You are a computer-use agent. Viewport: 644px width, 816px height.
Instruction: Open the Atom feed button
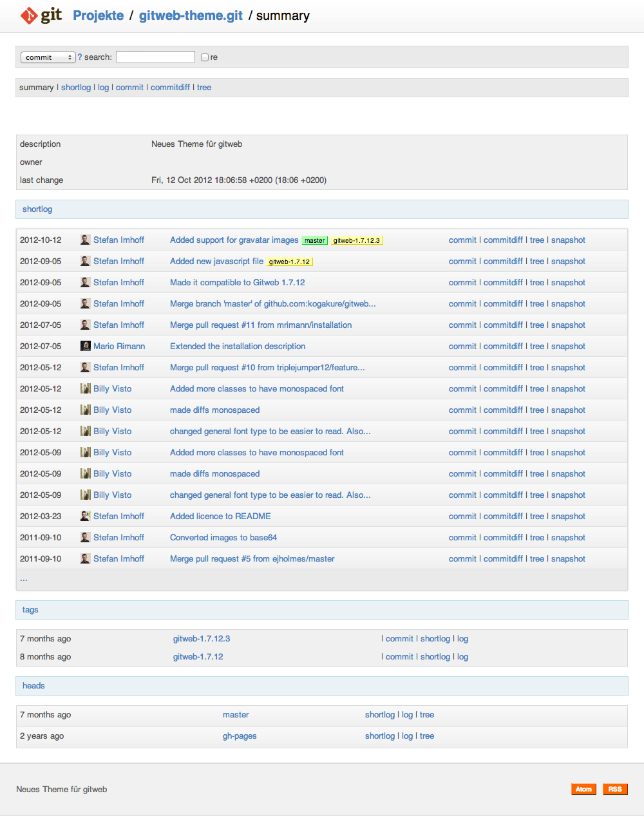[583, 789]
